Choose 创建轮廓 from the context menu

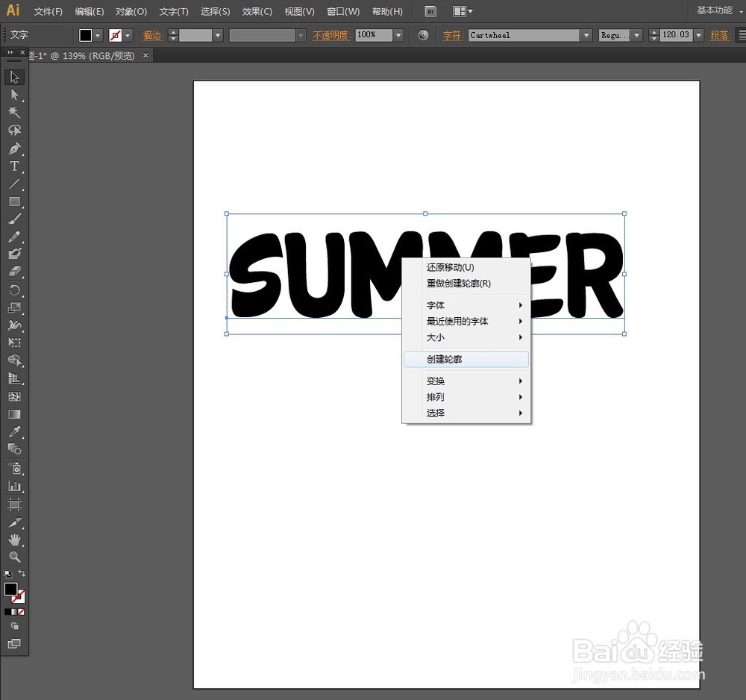click(466, 359)
